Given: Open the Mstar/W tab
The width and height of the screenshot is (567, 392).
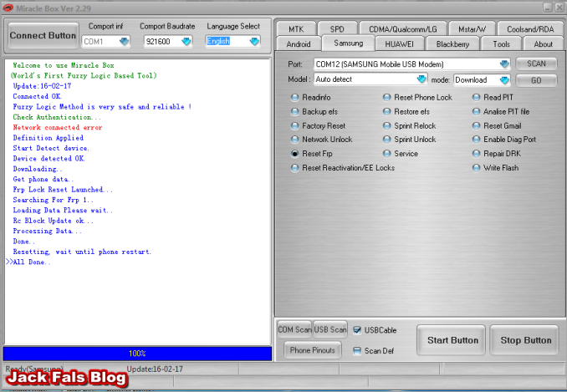Looking at the screenshot, I should [x=472, y=29].
